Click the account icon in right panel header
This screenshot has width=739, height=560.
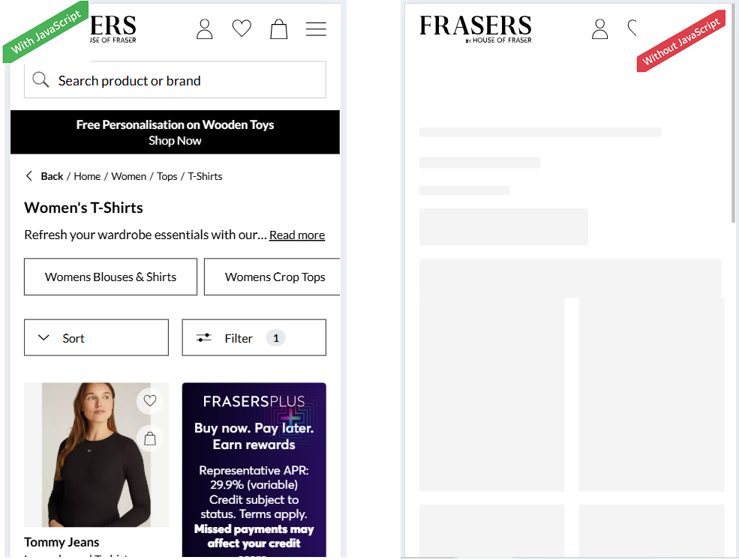pos(599,29)
